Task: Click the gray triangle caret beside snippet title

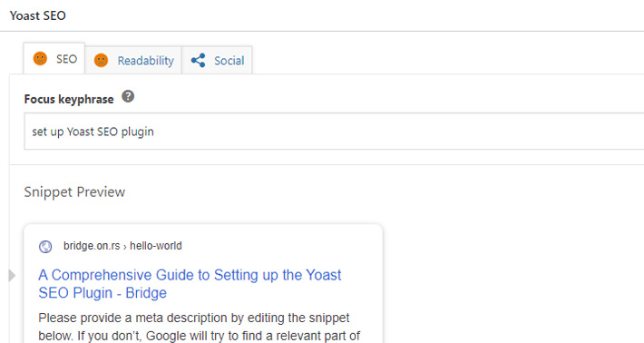Action: (x=12, y=276)
